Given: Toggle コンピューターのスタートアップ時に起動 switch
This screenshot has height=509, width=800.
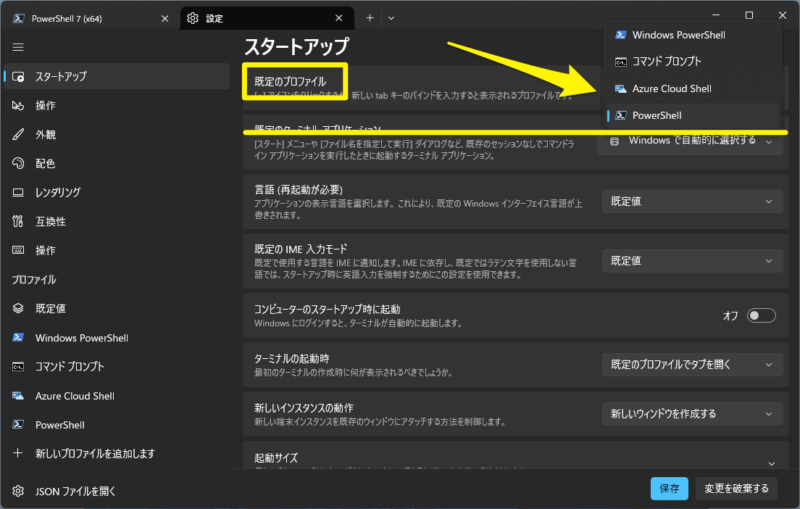Looking at the screenshot, I should click(761, 316).
